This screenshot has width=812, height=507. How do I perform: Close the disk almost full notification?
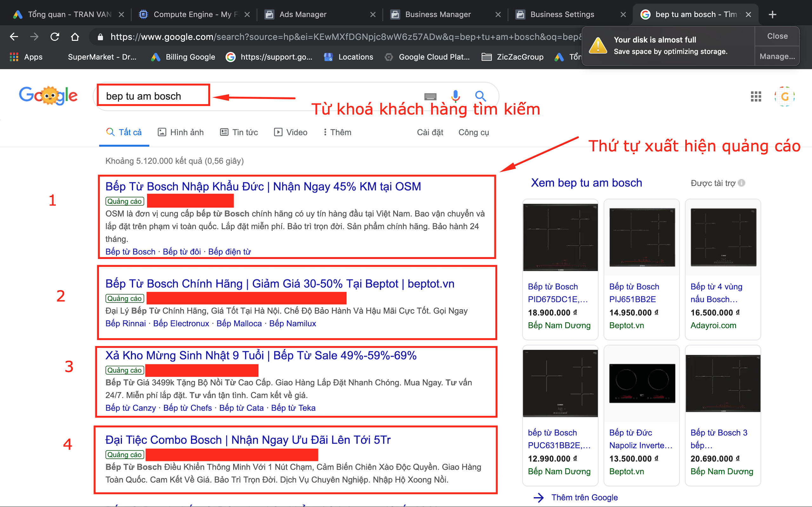tap(777, 36)
